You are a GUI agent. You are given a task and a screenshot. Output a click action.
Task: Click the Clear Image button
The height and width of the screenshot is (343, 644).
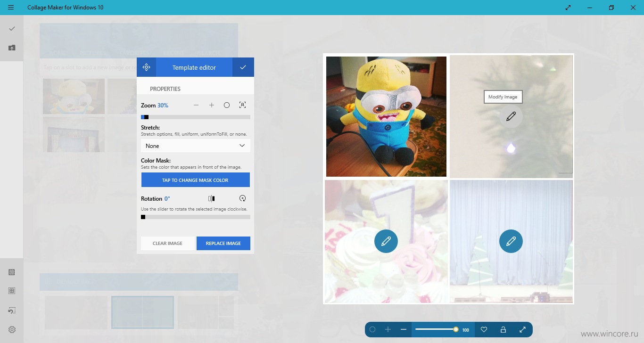point(167,243)
